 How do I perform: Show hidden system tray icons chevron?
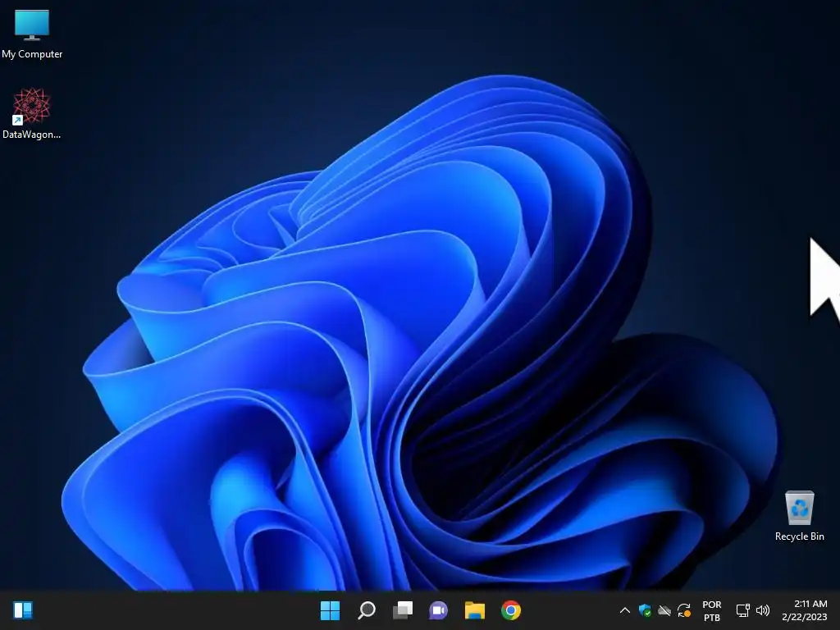pyautogui.click(x=624, y=610)
